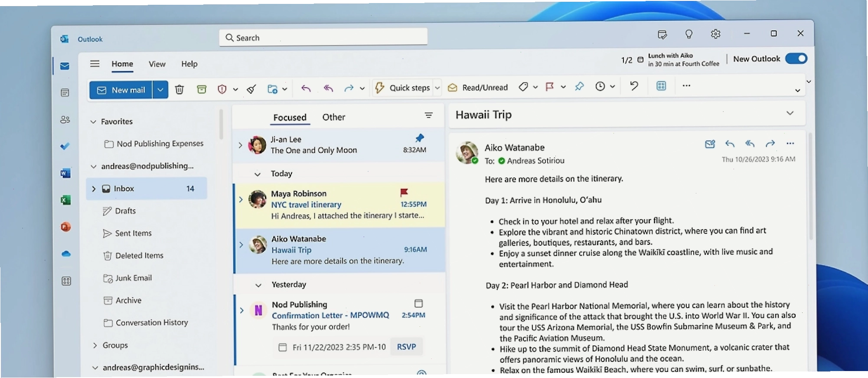Viewport: 868px width, 378px height.
Task: Click the Sweep broom icon
Action: tap(251, 89)
